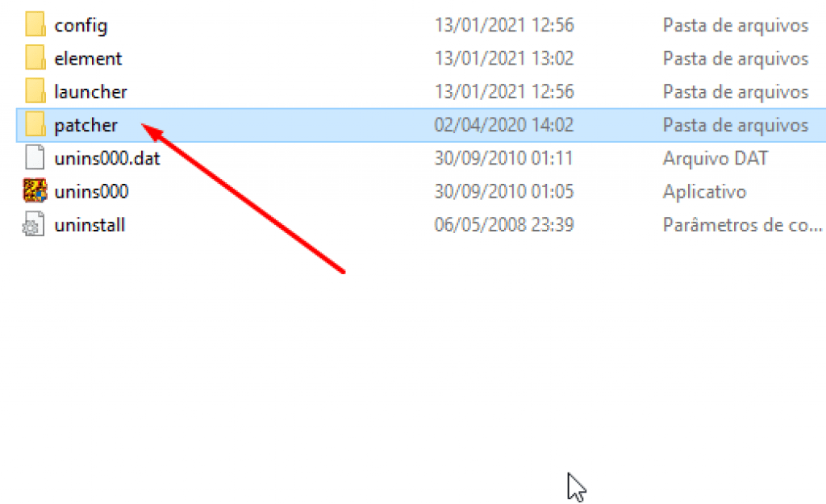Click the Arquivo DAT type cell
This screenshot has width=826, height=504.
pos(715,158)
